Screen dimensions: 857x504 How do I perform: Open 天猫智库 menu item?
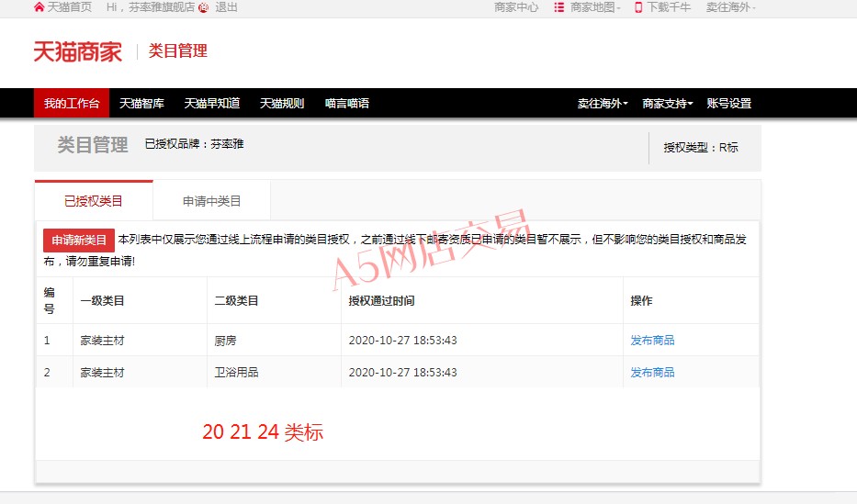(141, 104)
